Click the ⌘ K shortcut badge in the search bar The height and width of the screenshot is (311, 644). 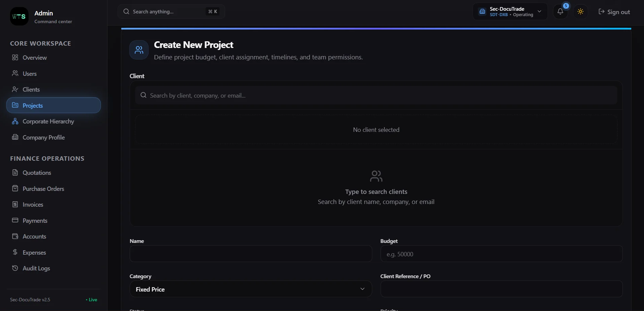tap(213, 12)
